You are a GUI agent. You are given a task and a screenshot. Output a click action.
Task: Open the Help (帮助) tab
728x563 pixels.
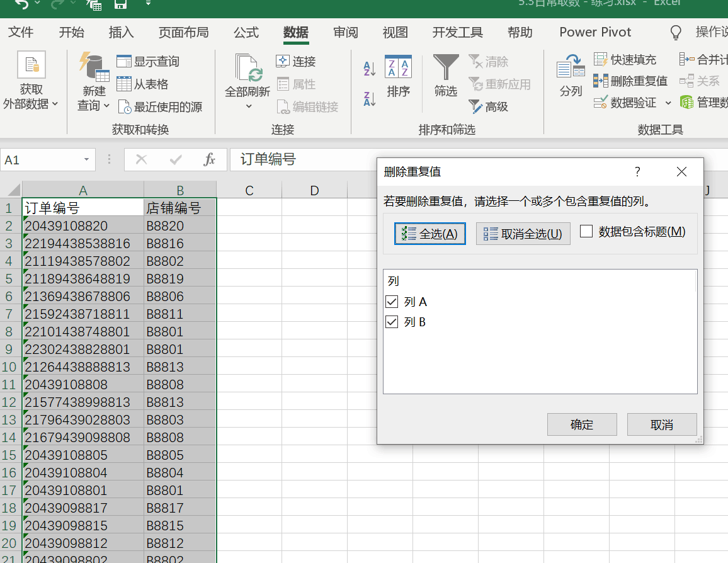[520, 32]
